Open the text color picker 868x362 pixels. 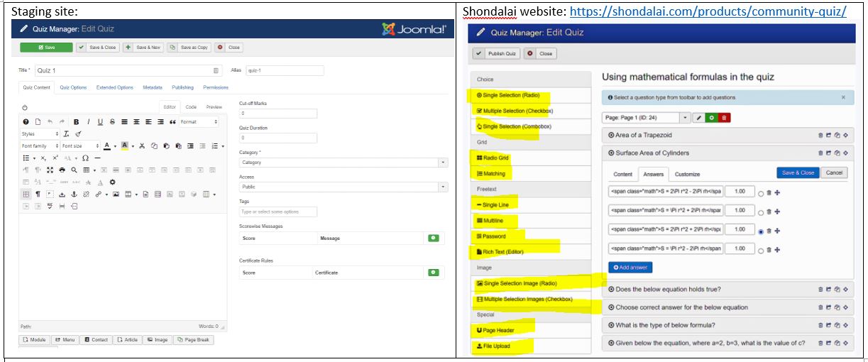tap(107, 146)
